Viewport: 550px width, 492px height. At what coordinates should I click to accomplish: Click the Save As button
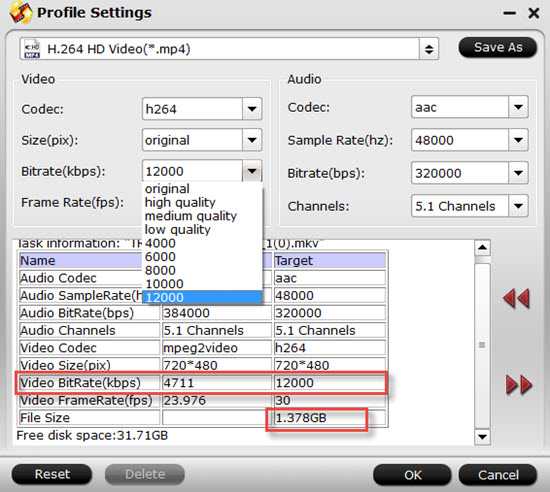498,47
